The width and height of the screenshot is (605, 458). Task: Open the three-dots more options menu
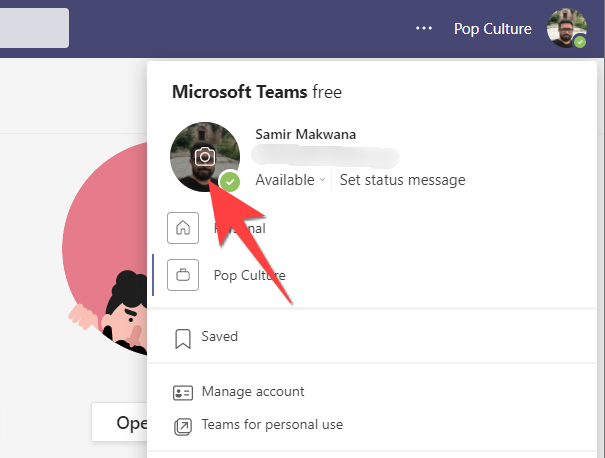click(x=424, y=28)
